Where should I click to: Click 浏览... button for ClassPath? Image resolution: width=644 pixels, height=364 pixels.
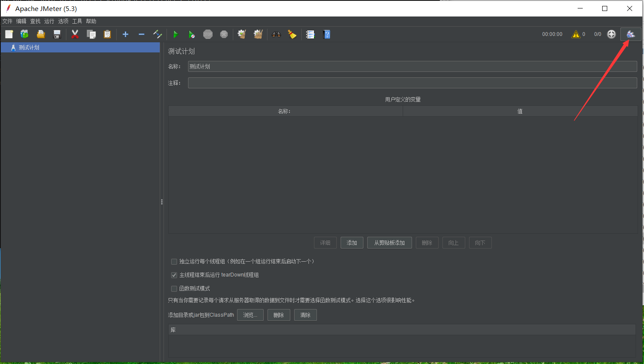pyautogui.click(x=250, y=315)
